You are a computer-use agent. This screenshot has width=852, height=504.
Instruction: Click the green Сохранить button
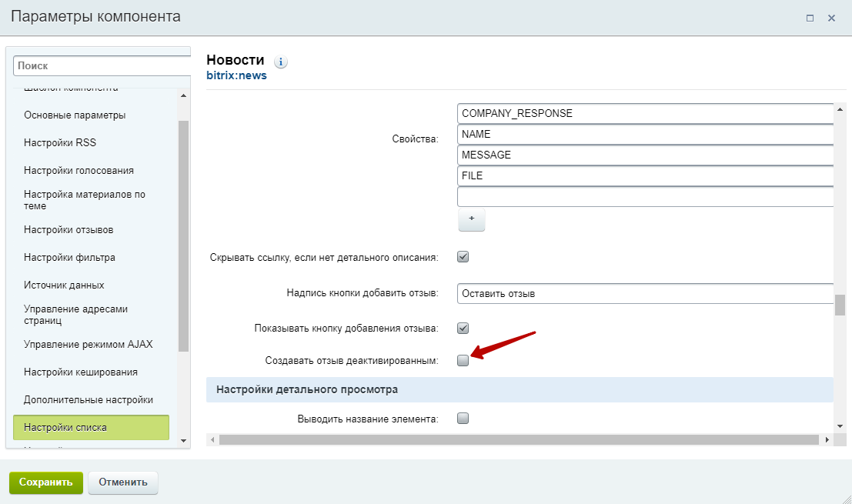[x=46, y=482]
